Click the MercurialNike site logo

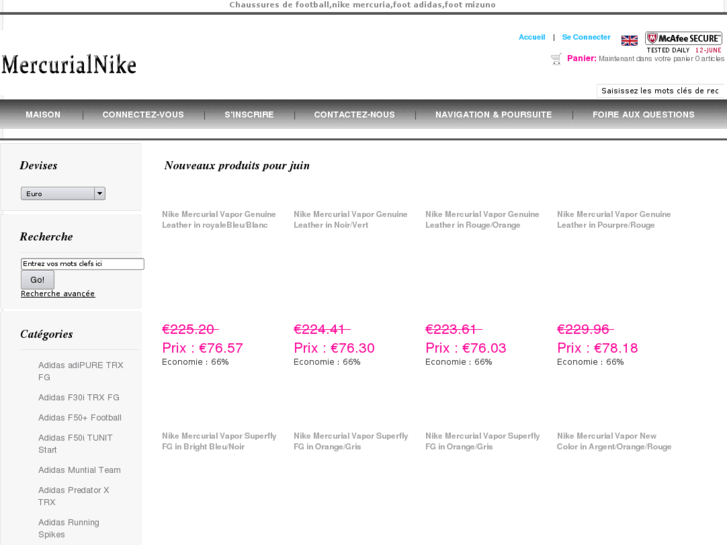pos(69,64)
